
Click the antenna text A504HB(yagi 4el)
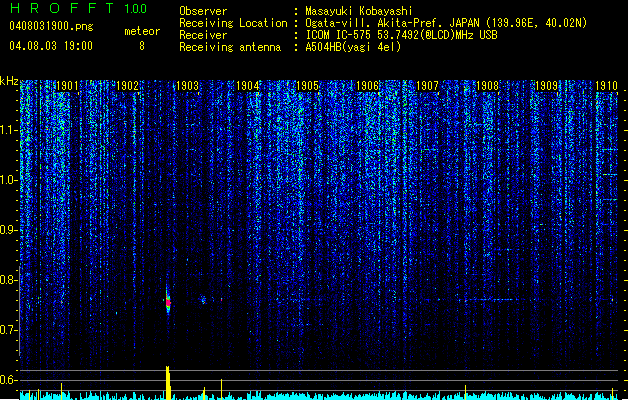(x=353, y=47)
